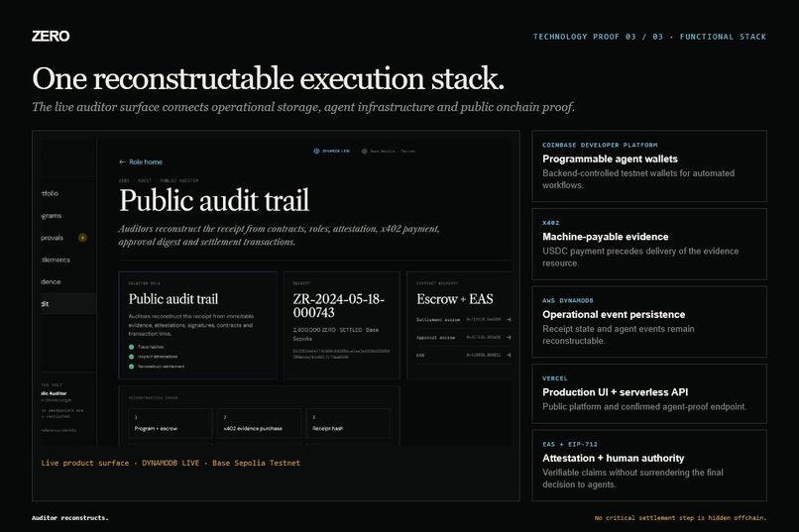Click the orange Approvals count badge
The width and height of the screenshot is (799, 532).
coord(82,238)
